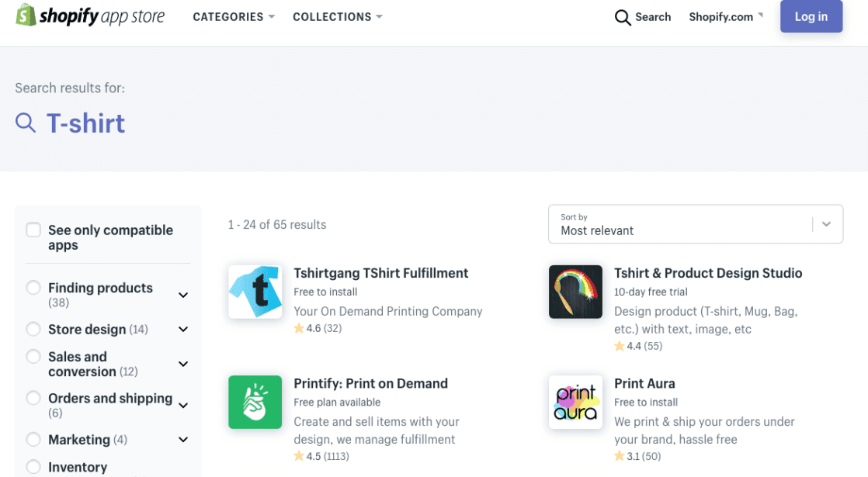Select the Orders and shipping filter radio
This screenshot has height=477, width=868.
coord(33,398)
